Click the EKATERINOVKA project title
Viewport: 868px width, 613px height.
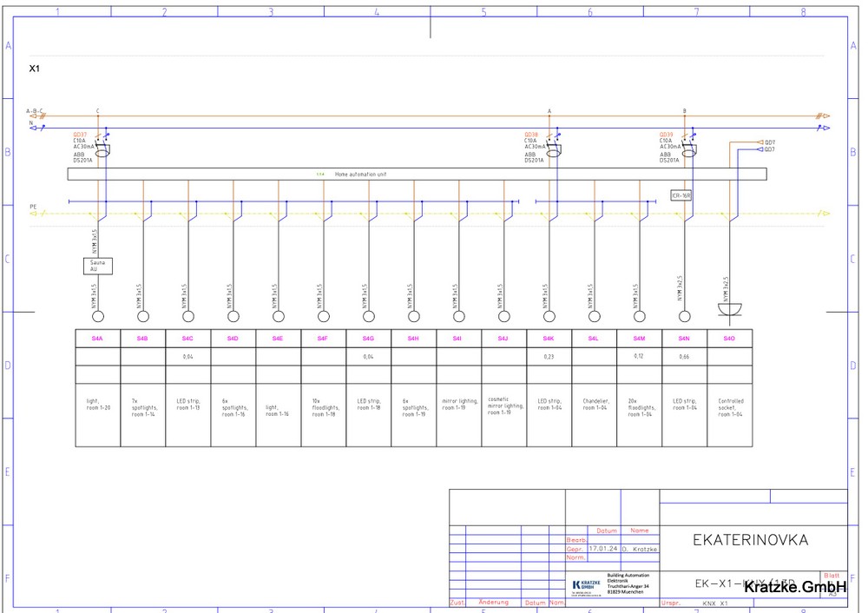pyautogui.click(x=750, y=539)
